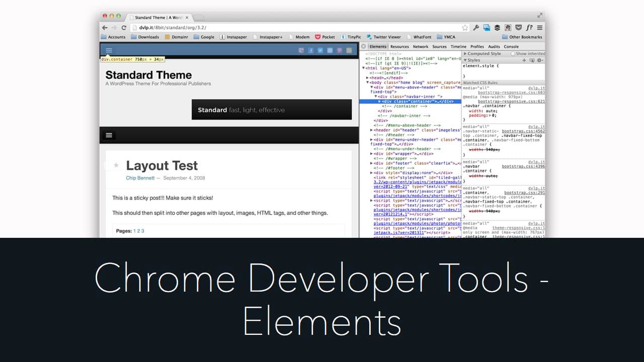Open the Twitter Viewer bookmark

point(383,37)
